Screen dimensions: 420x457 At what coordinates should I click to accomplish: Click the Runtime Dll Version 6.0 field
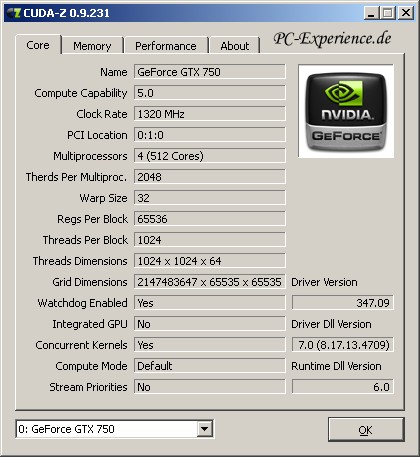(343, 387)
